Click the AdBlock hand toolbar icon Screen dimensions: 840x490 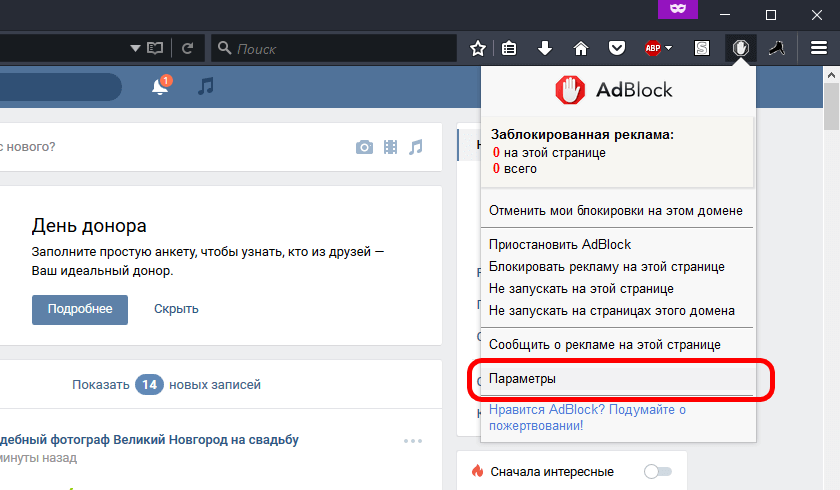740,49
